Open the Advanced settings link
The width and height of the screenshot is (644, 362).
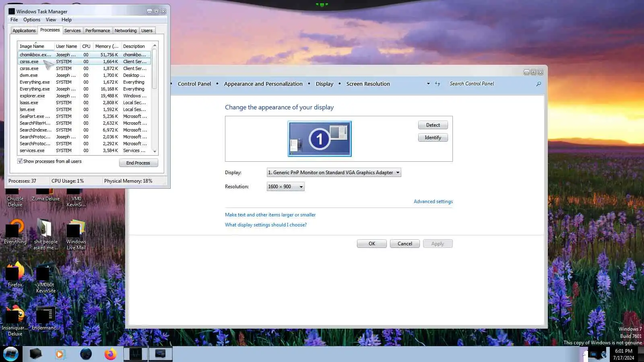point(433,202)
